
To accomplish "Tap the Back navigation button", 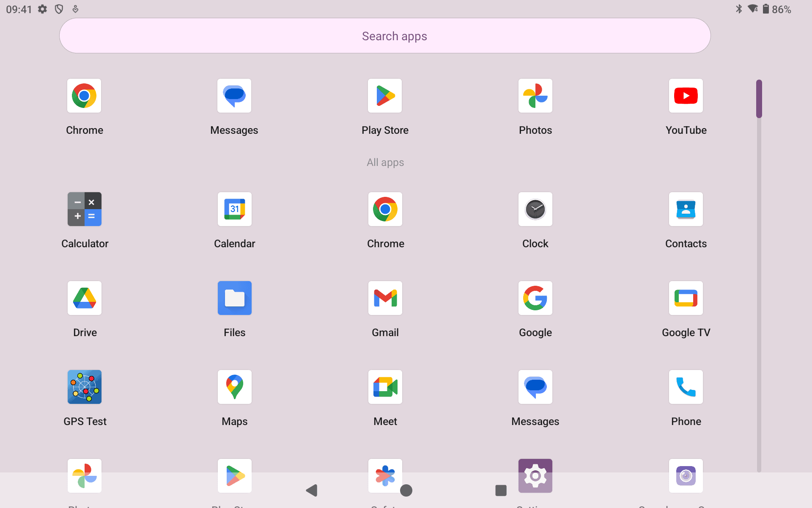I will tap(312, 491).
